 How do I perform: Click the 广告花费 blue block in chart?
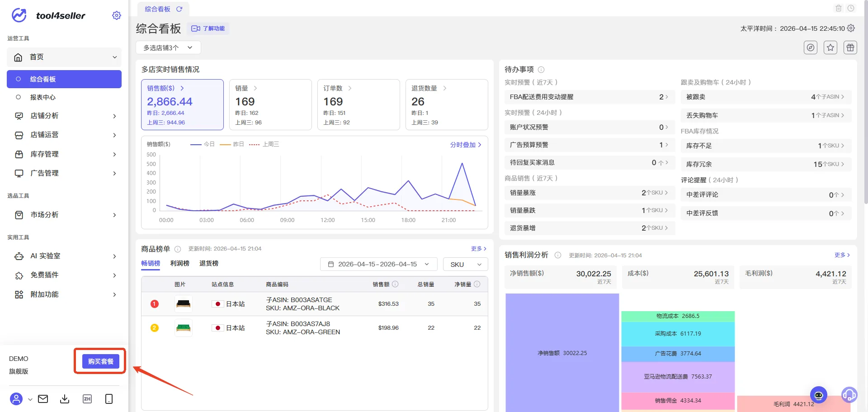point(678,354)
